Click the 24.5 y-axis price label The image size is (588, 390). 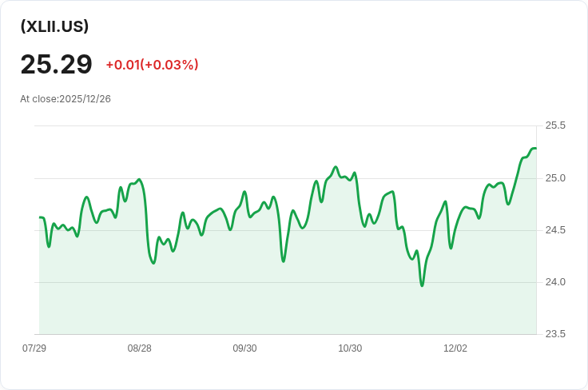(555, 230)
